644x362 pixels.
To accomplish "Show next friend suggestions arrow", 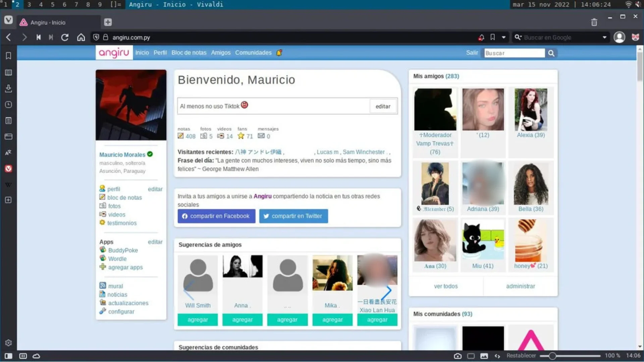I will (387, 293).
